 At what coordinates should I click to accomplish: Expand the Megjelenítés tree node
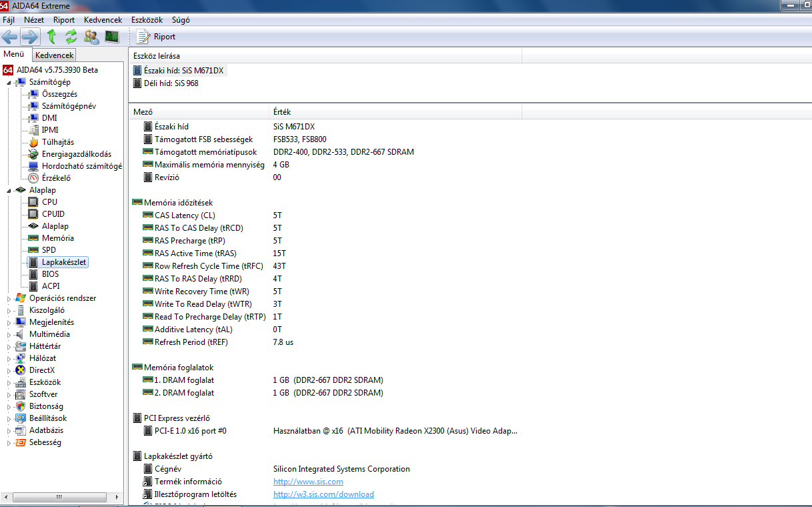click(x=9, y=322)
